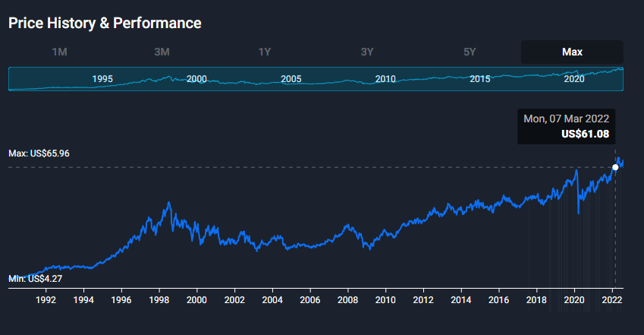
Task: Click the white data point marker on chart
Action: (x=615, y=167)
